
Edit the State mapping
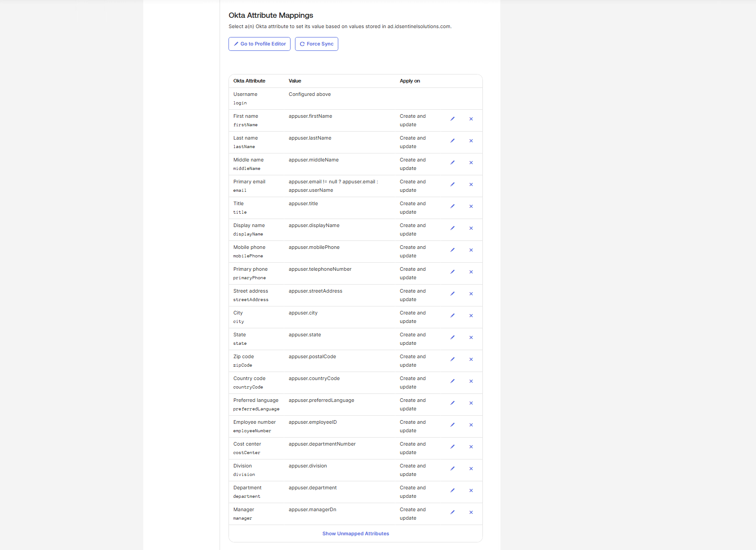point(453,337)
